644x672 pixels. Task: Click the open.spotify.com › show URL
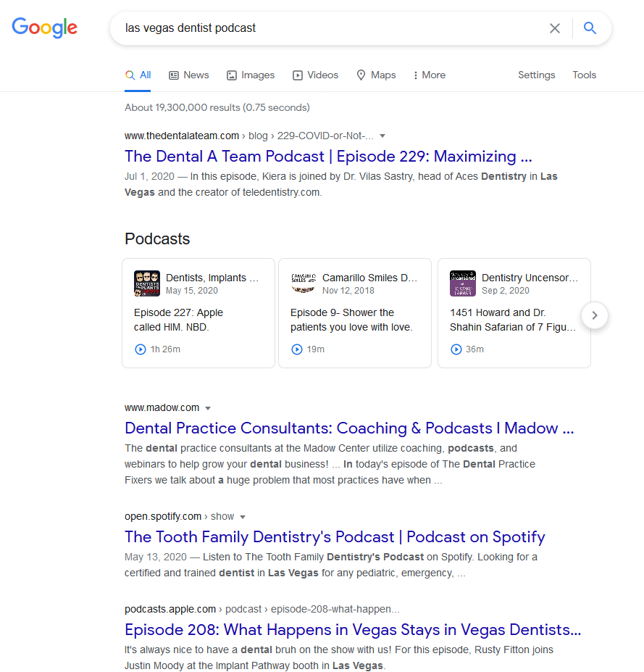pos(180,516)
